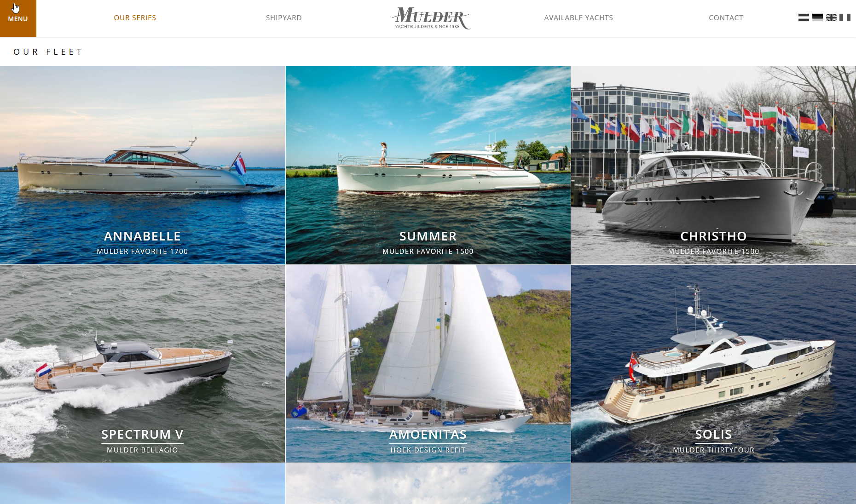
Task: Go to Available Yachts
Action: 578,18
